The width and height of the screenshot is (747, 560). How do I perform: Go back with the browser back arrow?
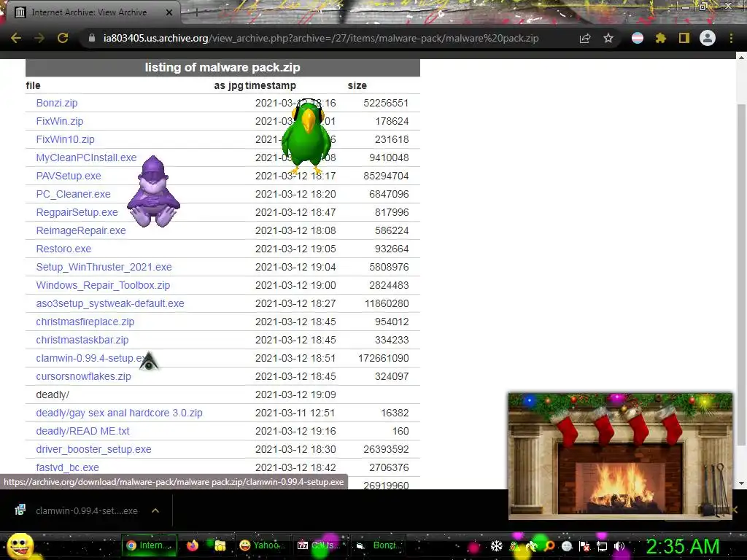16,38
